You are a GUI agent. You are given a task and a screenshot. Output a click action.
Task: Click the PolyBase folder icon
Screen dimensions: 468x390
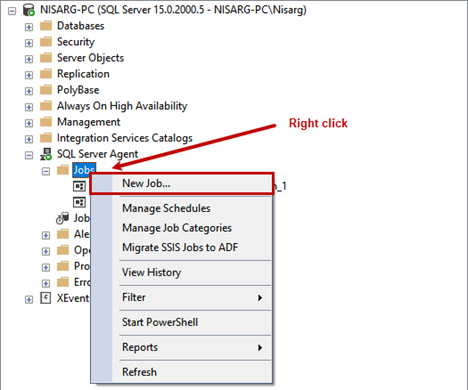click(46, 90)
